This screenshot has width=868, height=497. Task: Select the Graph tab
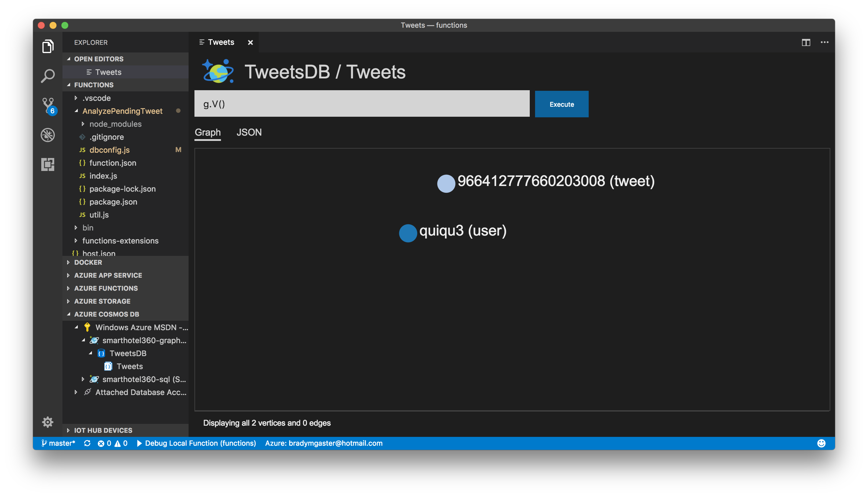(x=207, y=132)
